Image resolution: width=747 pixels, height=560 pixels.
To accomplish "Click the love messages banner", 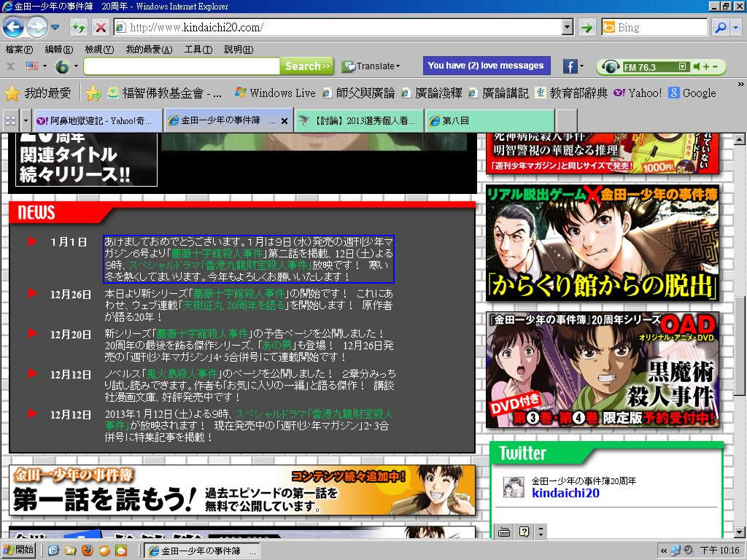I will coord(487,66).
